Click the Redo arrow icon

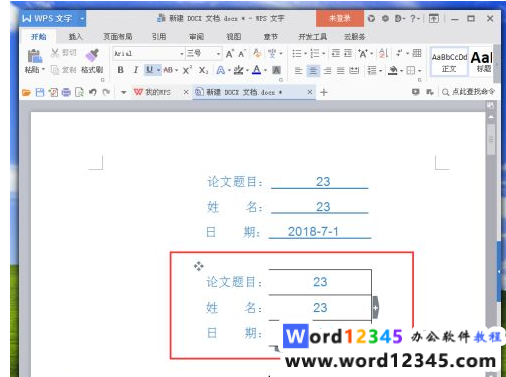click(x=106, y=92)
